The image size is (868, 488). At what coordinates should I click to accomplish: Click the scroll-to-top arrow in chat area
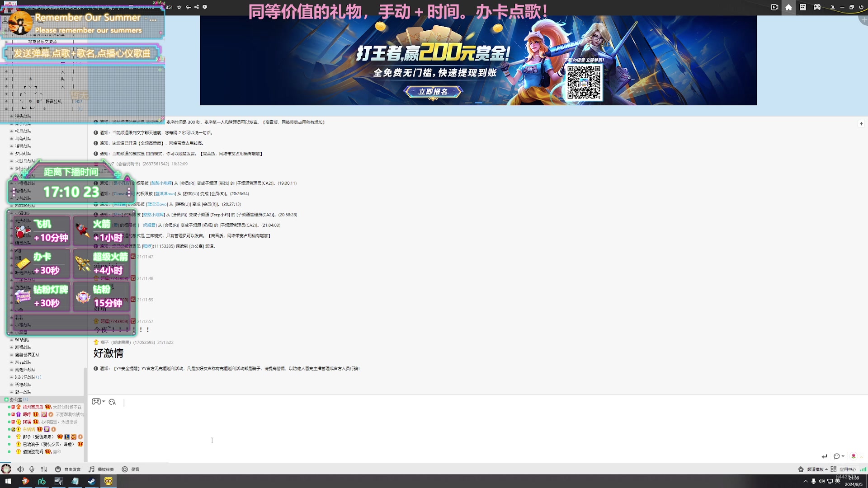pyautogui.click(x=861, y=124)
